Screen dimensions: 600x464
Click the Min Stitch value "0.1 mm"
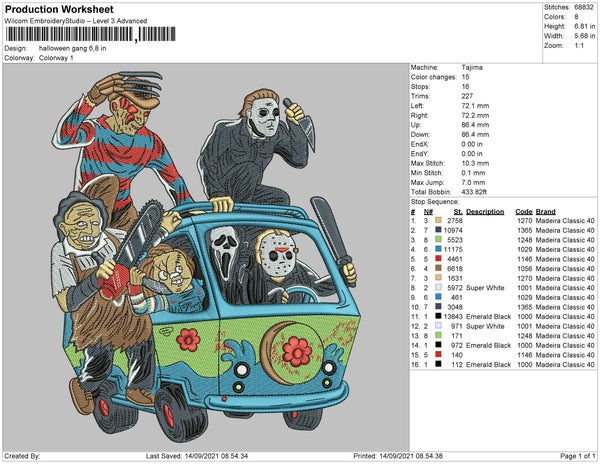(473, 173)
